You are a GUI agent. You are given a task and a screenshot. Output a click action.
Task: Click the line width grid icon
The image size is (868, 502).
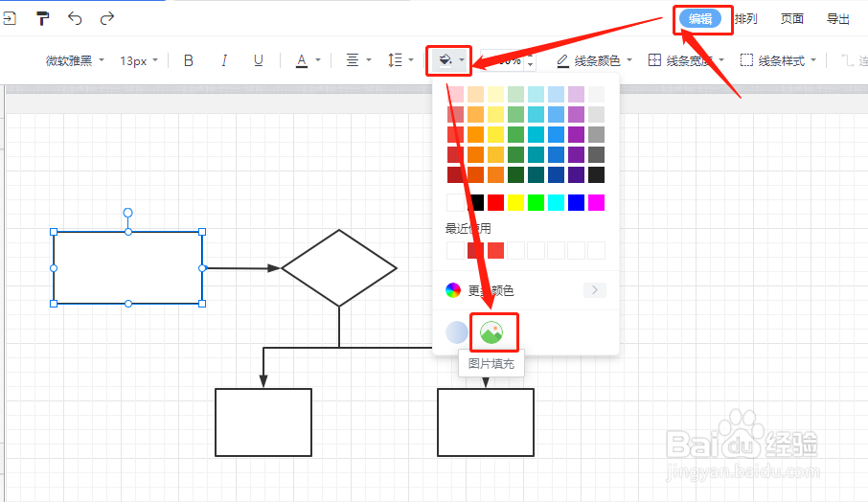(654, 59)
